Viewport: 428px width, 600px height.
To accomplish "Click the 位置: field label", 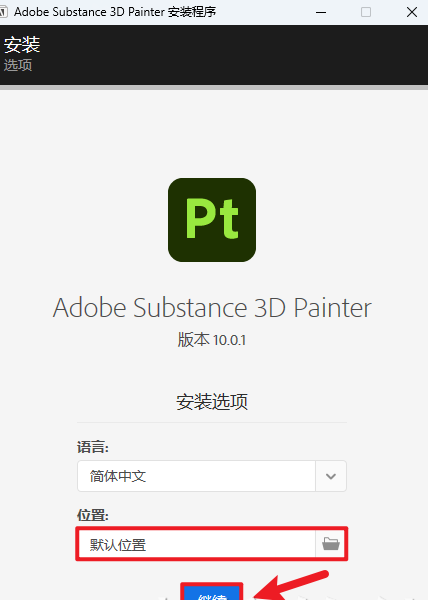I will pos(93,515).
